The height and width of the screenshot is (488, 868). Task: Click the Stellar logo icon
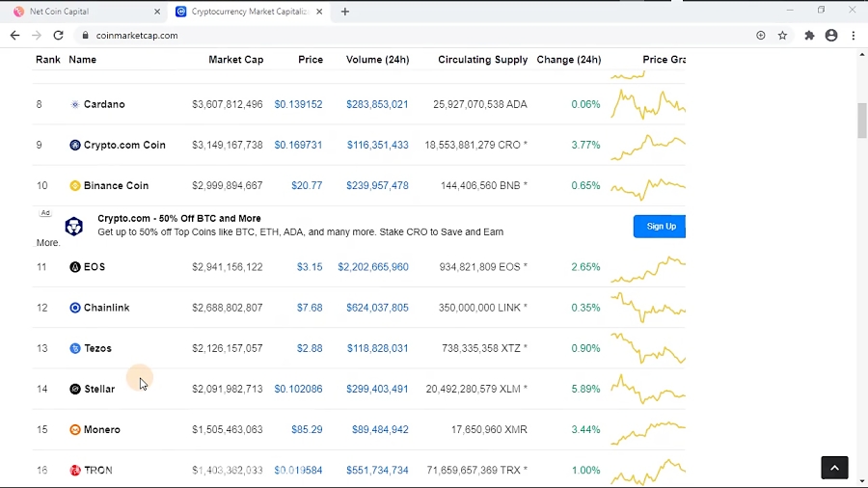coord(74,389)
